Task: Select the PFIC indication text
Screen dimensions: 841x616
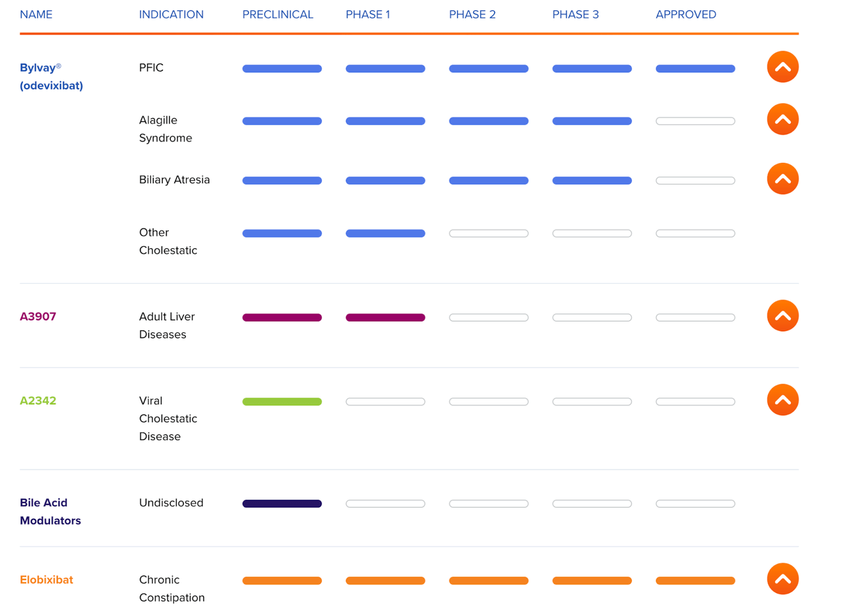Action: tap(151, 68)
